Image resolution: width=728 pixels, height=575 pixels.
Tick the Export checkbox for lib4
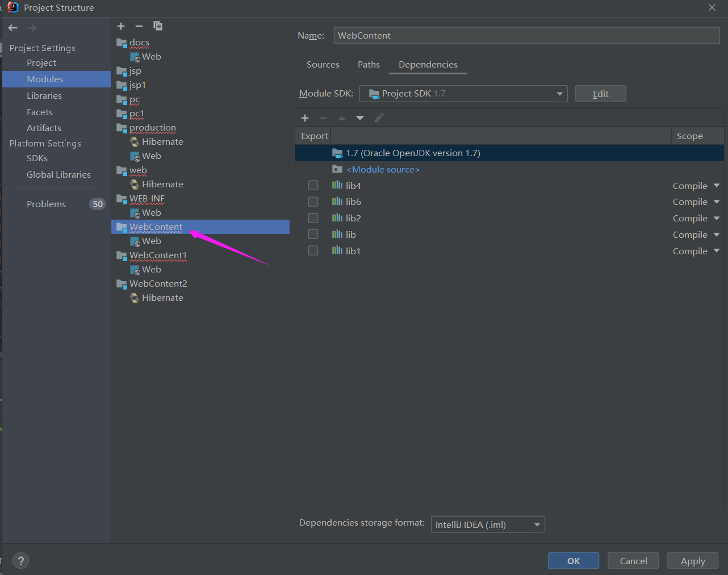[x=313, y=185]
